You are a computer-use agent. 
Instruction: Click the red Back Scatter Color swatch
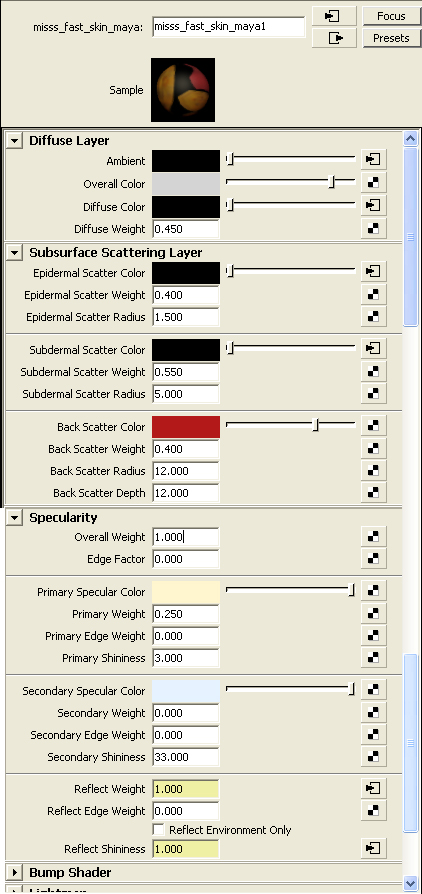point(186,427)
